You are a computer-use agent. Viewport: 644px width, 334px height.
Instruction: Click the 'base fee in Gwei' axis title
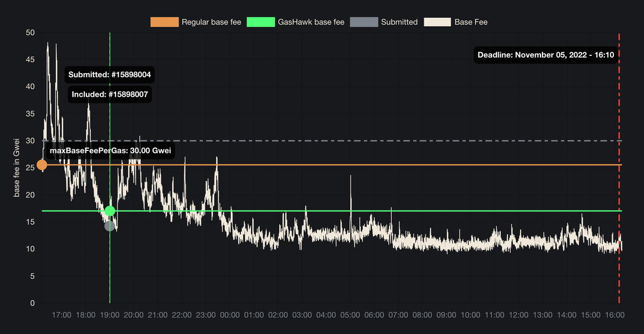[17, 168]
